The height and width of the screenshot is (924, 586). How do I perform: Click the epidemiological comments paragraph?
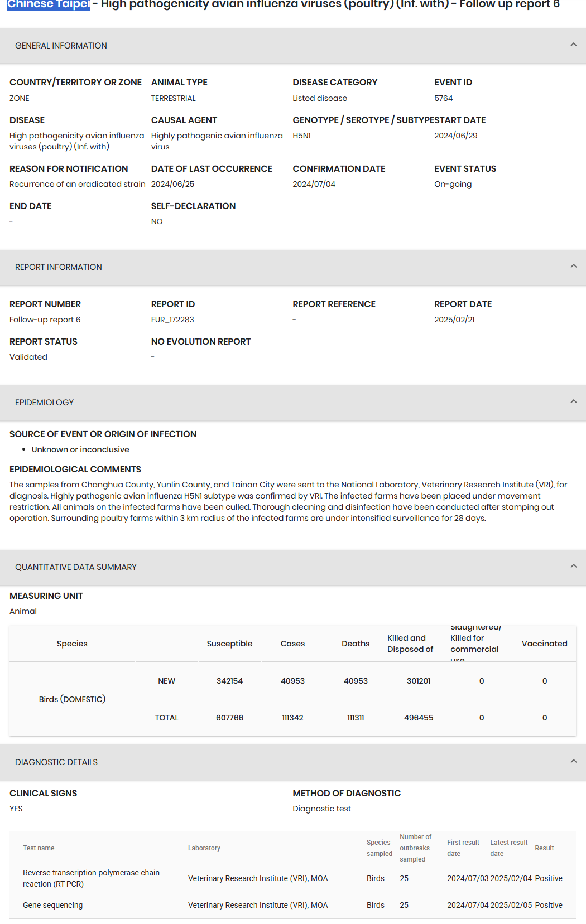pyautogui.click(x=289, y=501)
